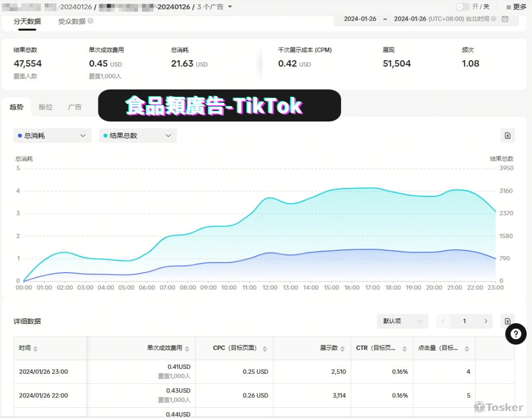Viewport: 532px width, 418px height.
Task: Sort by 点击量 column icon
Action: tap(467, 348)
